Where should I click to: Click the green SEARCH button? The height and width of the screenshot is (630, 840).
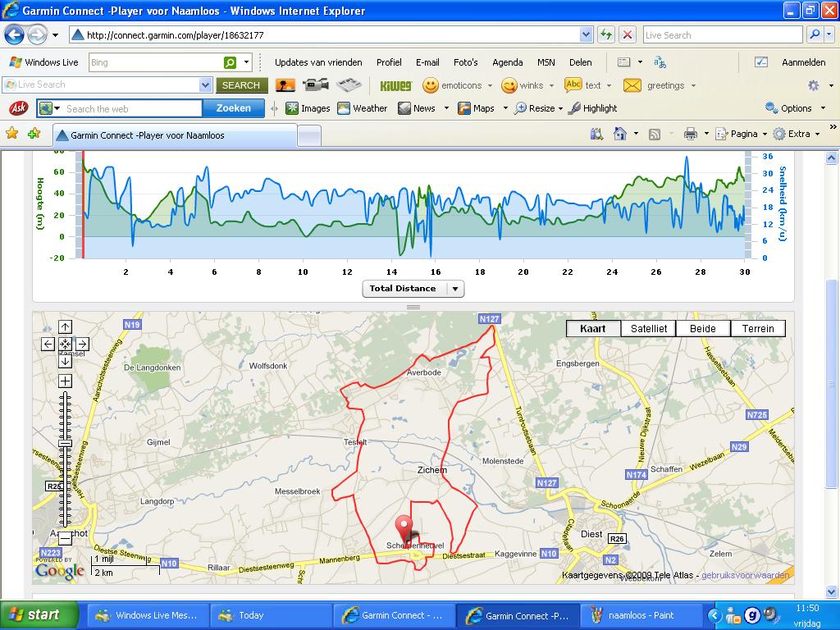241,85
